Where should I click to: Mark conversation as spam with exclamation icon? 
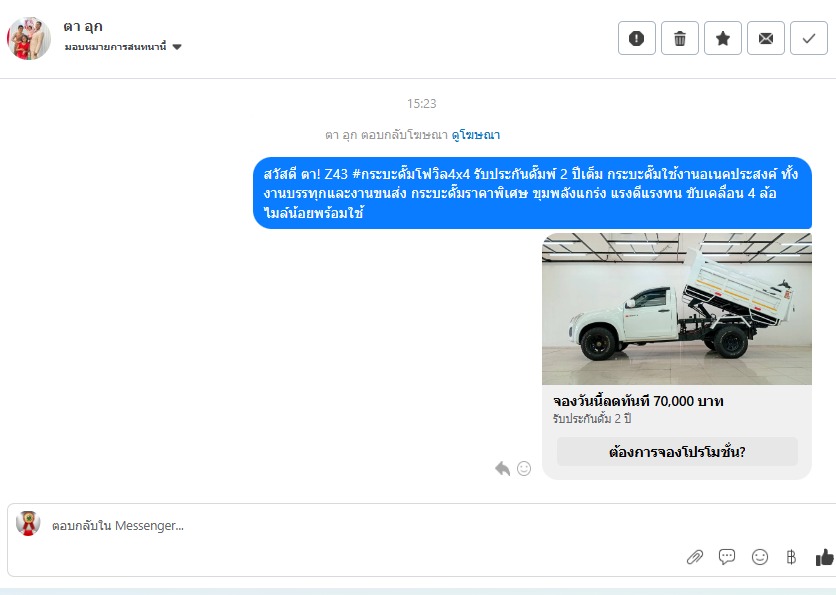[x=637, y=38]
